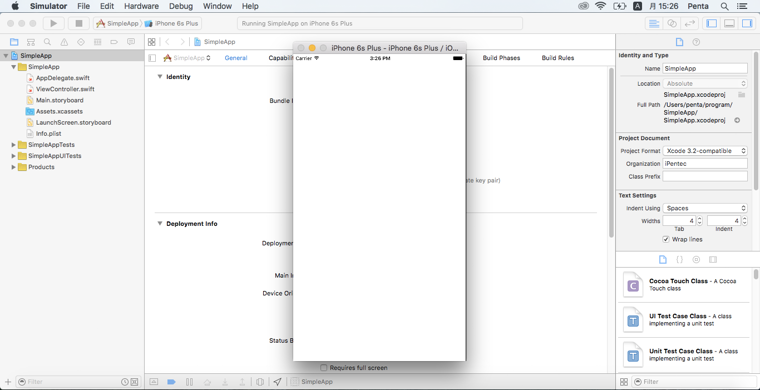The image size is (760, 390).
Task: Hide the debug area with bottom-left icon
Action: (x=153, y=382)
